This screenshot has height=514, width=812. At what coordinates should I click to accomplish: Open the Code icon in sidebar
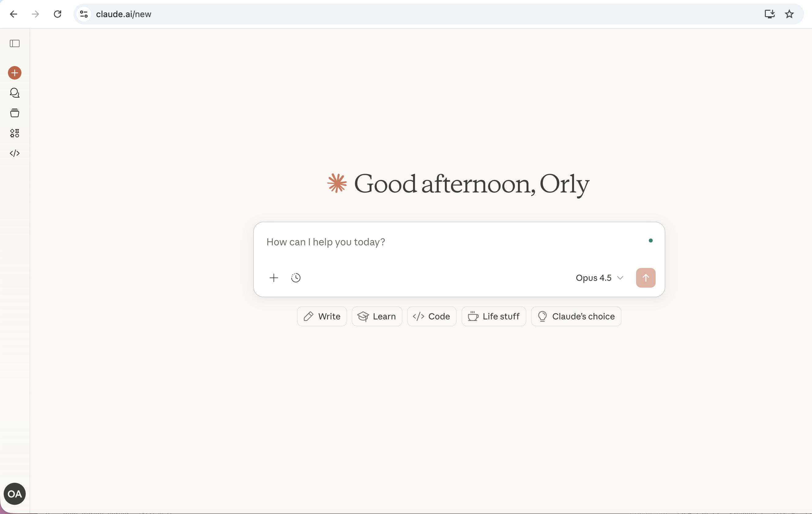click(x=14, y=154)
